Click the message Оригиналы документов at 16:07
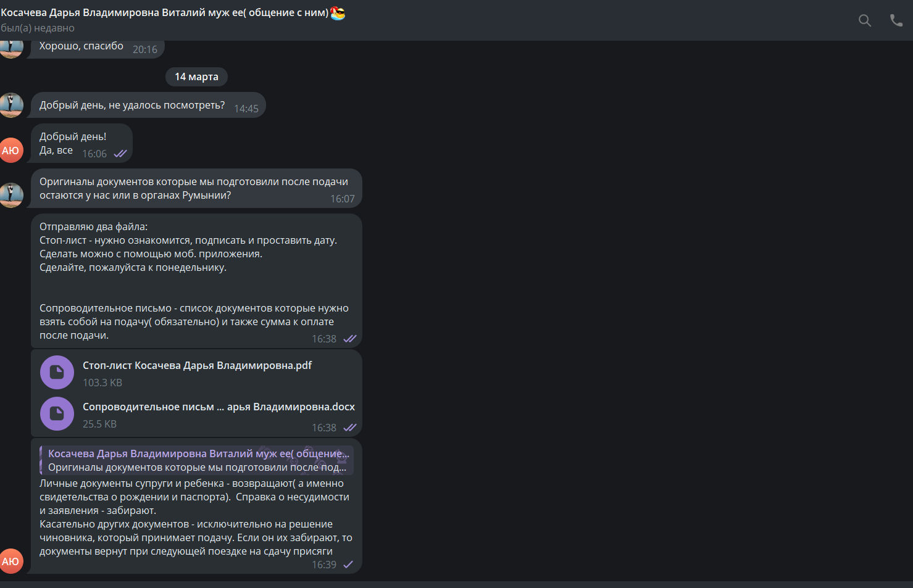The width and height of the screenshot is (913, 588). click(196, 188)
